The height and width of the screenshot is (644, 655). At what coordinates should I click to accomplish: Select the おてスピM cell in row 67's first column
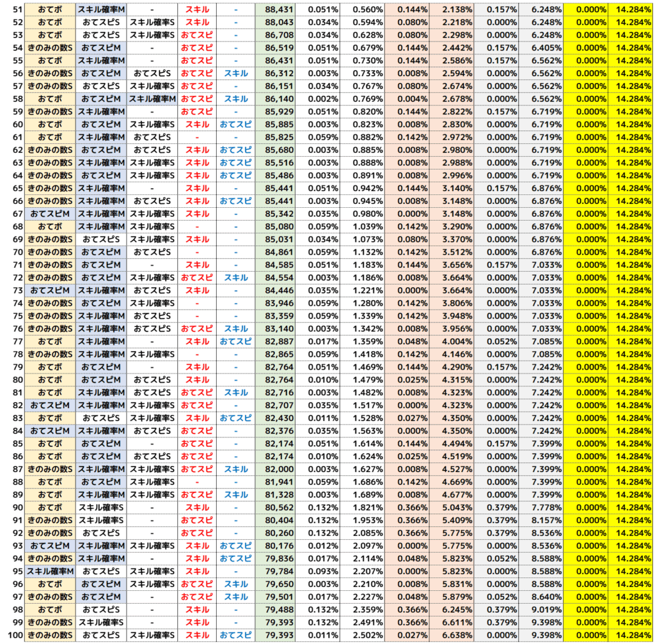(50, 214)
